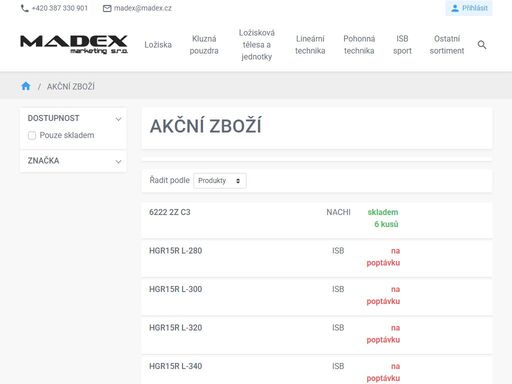512x384 pixels.
Task: Open search with the magnifier icon
Action: click(482, 45)
